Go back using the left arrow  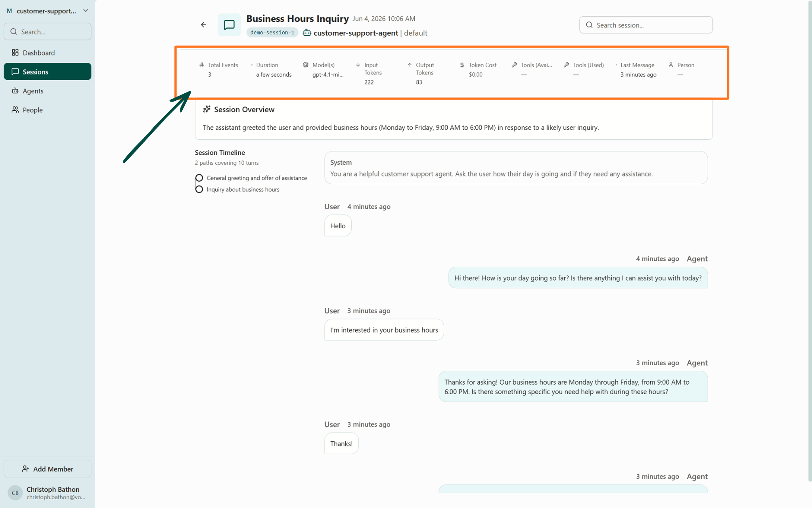coord(203,25)
